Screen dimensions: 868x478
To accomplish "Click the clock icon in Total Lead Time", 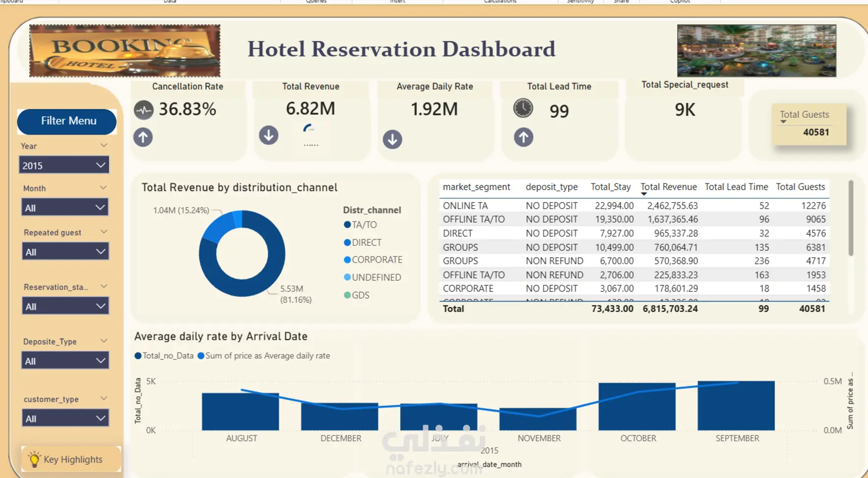I will coord(523,108).
